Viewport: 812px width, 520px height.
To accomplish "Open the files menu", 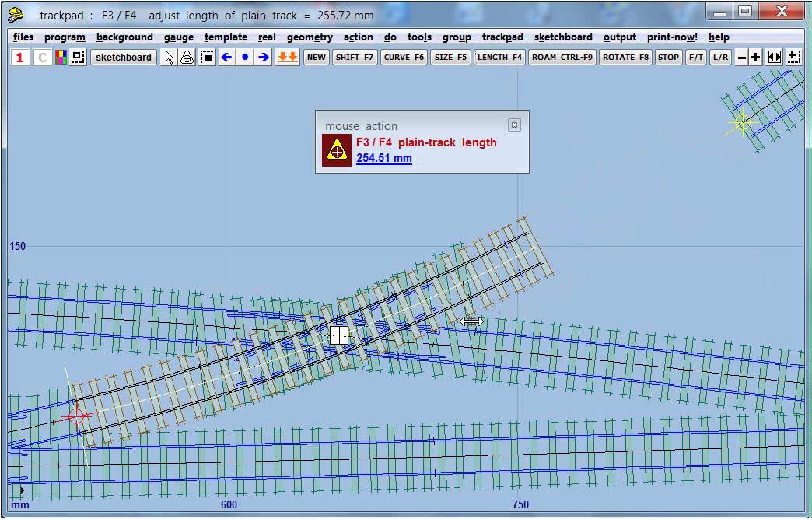I will 23,37.
